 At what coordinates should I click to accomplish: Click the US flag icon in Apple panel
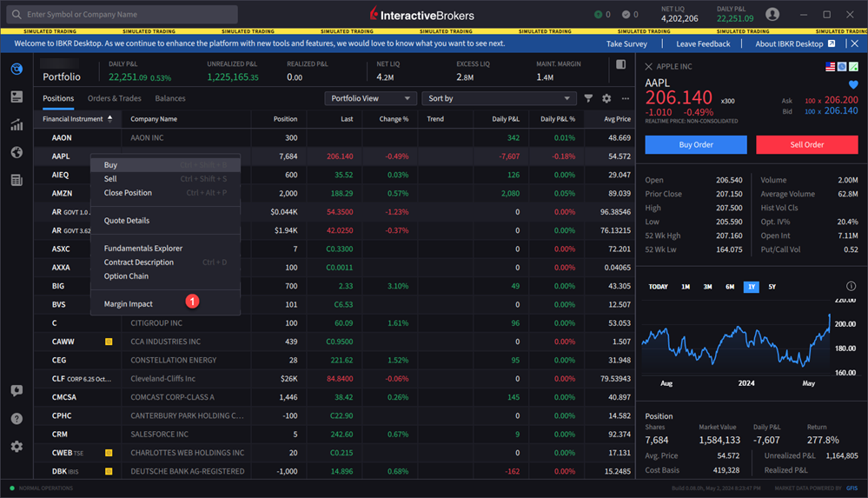coord(830,66)
